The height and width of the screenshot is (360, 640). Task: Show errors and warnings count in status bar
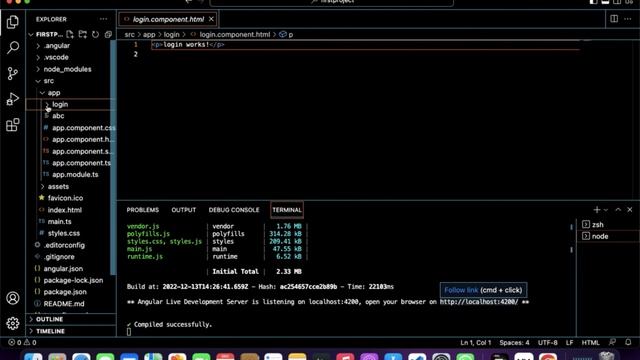tap(22, 342)
